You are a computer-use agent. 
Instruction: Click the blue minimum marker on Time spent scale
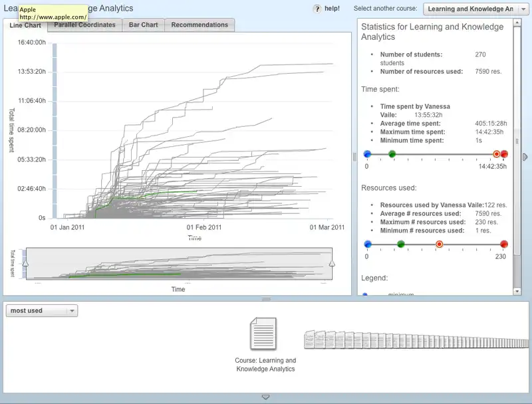[367, 154]
